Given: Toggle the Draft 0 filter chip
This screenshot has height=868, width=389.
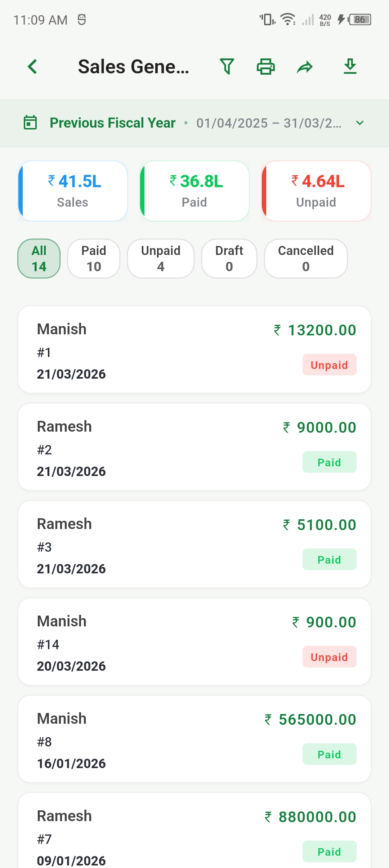Looking at the screenshot, I should coord(229,259).
